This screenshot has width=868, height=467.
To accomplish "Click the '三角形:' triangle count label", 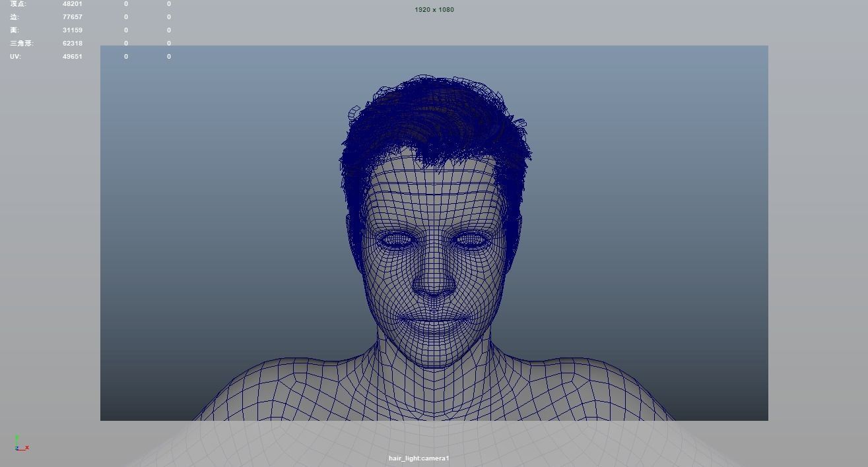I will tap(22, 44).
